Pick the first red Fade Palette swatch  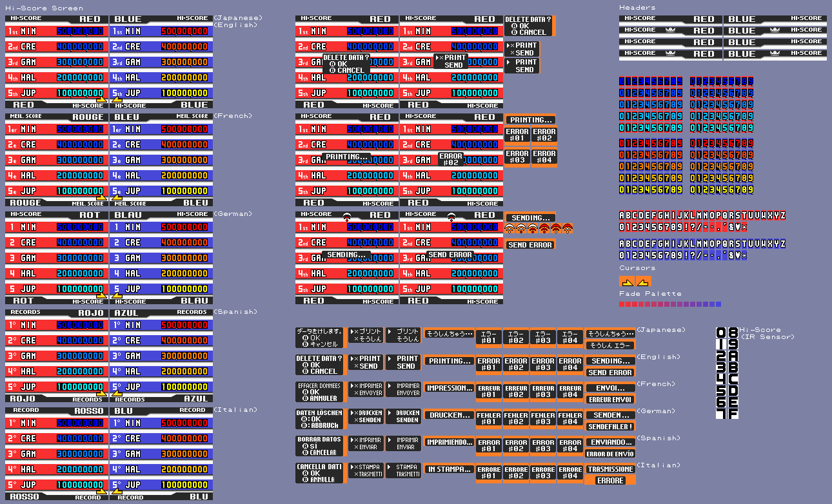622,304
